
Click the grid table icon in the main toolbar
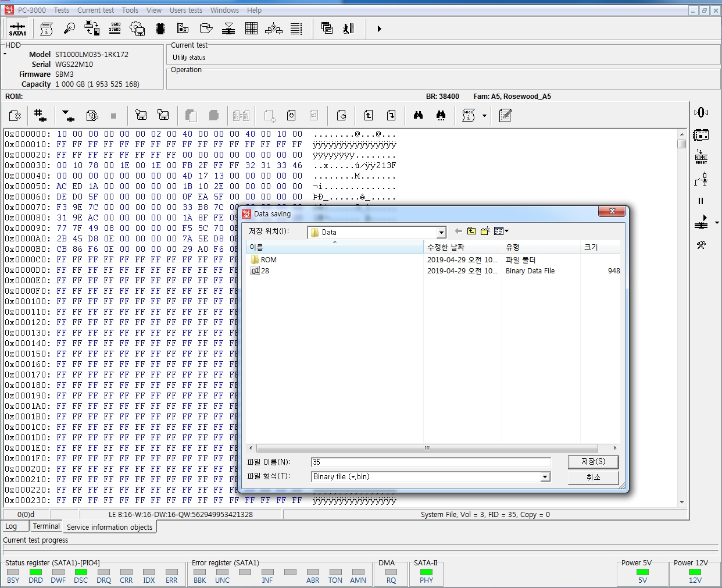pyautogui.click(x=251, y=28)
